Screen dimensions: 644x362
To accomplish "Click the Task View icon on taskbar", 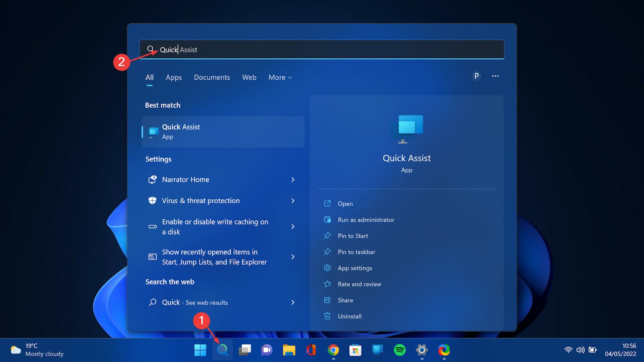I will [x=244, y=350].
